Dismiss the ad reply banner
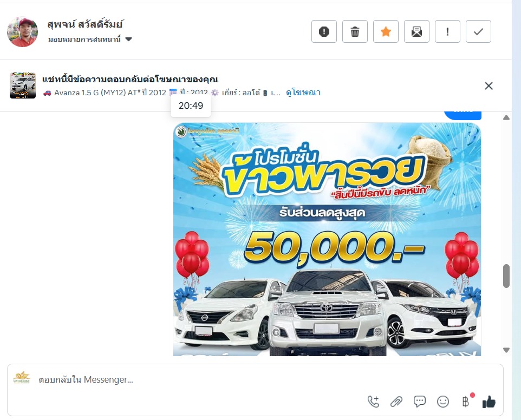This screenshot has height=420, width=521. click(x=489, y=86)
